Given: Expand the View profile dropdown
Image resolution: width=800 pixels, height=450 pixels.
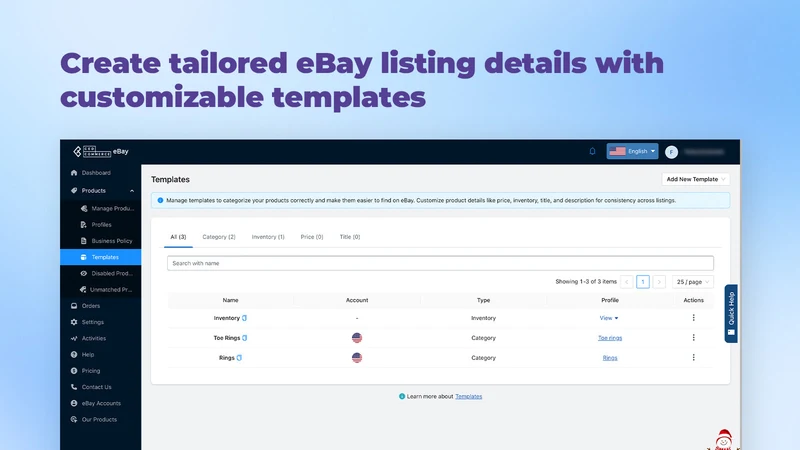Looking at the screenshot, I should click(609, 318).
